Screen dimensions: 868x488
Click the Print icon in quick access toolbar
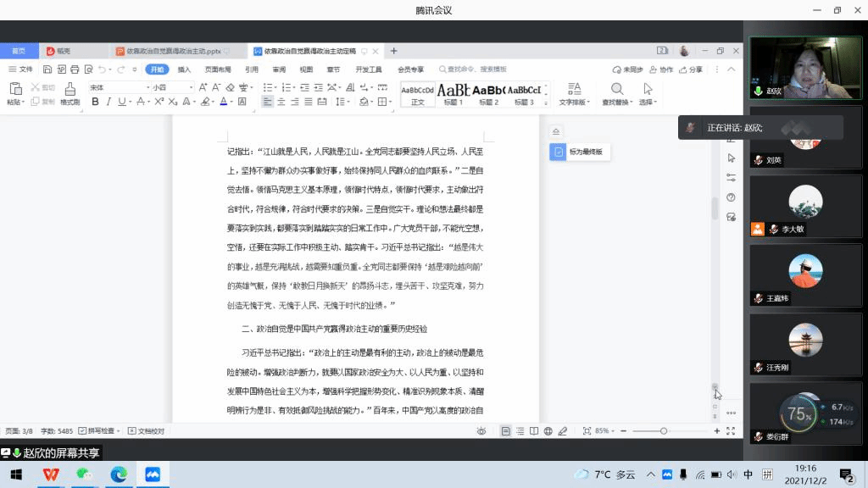tap(75, 69)
